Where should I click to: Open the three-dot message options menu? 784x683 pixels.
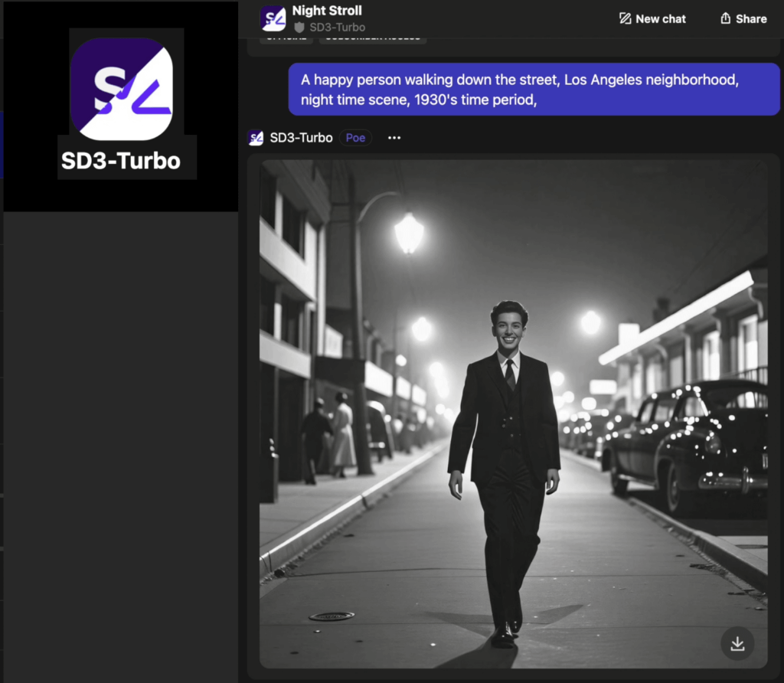tap(394, 138)
